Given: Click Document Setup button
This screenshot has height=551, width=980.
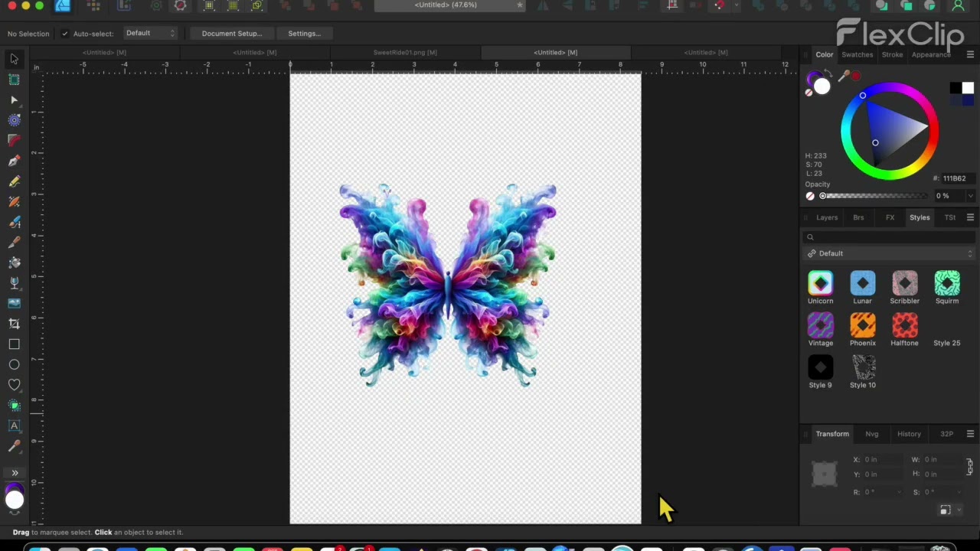Looking at the screenshot, I should (x=231, y=34).
